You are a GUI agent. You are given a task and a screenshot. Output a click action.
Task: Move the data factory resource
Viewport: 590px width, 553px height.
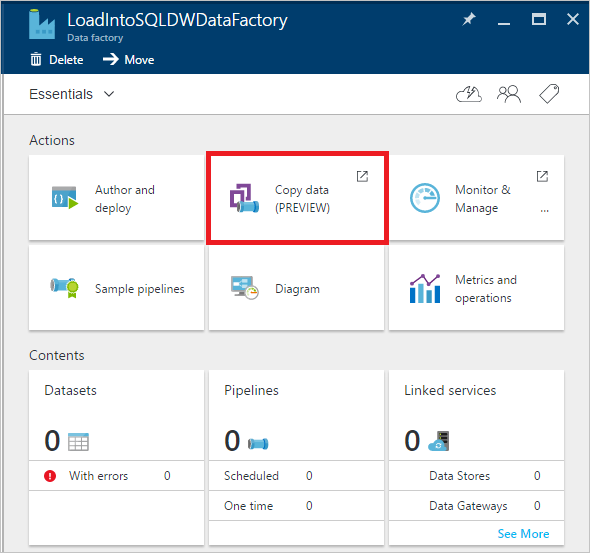(128, 59)
